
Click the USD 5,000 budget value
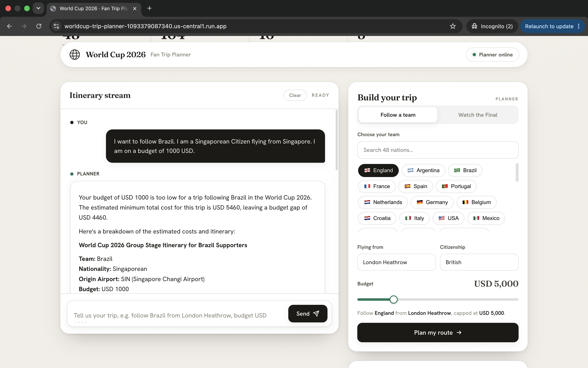496,284
